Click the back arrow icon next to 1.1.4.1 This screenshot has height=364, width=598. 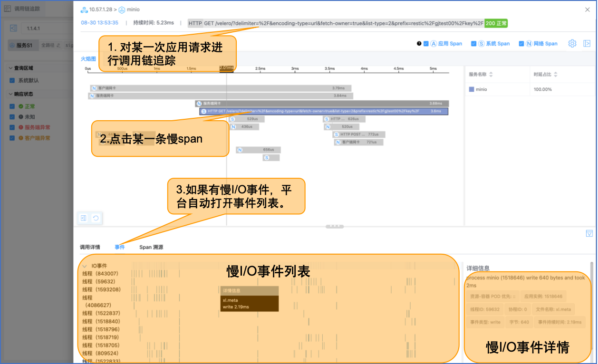point(13,28)
